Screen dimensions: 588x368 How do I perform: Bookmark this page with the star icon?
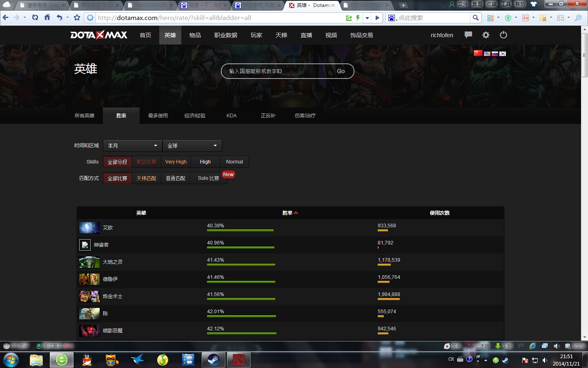point(77,18)
